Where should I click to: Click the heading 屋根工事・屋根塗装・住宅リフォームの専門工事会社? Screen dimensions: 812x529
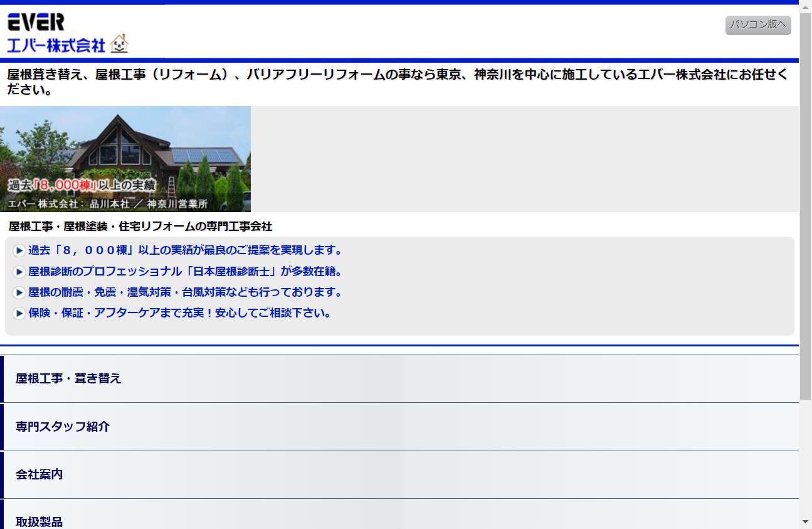140,227
